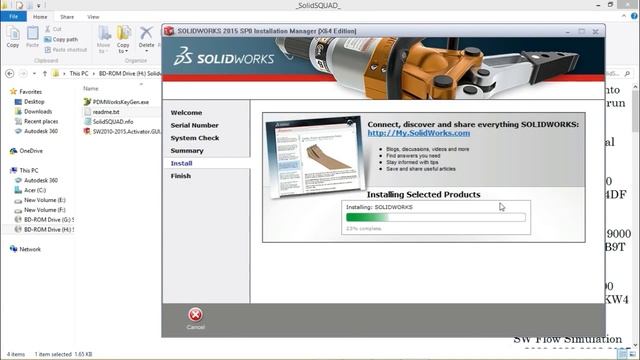Click This PC in the address bar
Screen dimensions: 640x360
pos(79,73)
